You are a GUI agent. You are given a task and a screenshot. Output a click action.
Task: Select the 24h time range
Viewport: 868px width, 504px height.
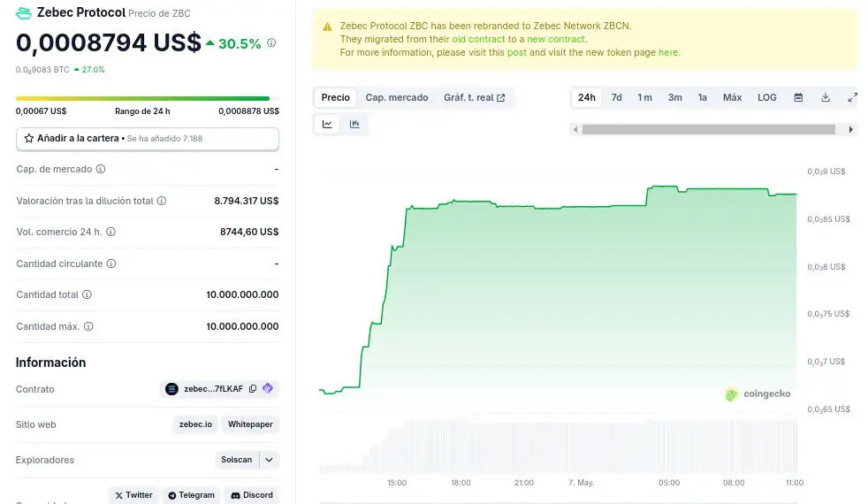587,97
